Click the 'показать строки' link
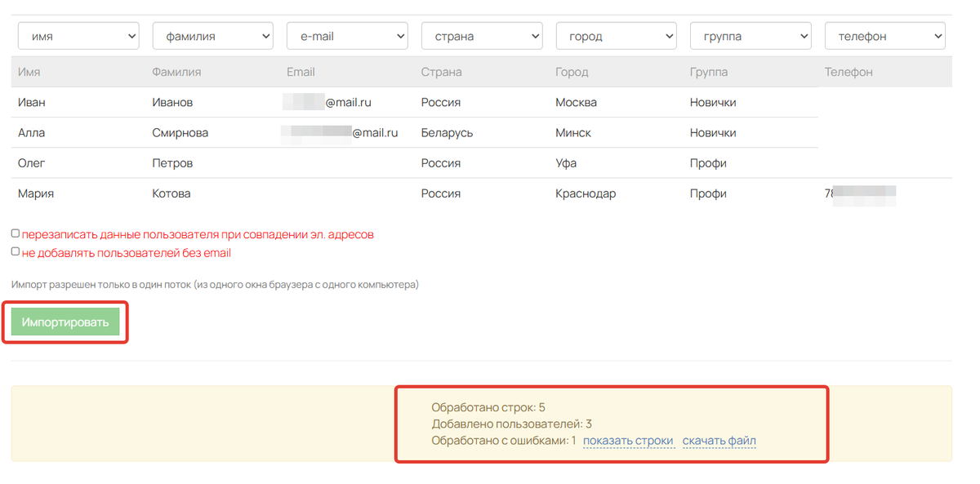The image size is (980, 484). click(628, 441)
